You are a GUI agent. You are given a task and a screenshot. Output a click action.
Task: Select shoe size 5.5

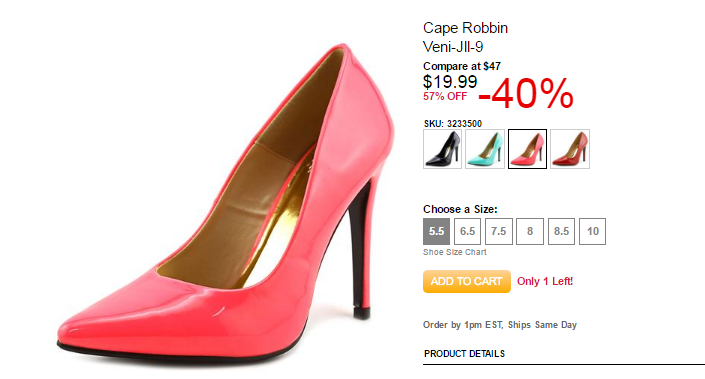436,232
